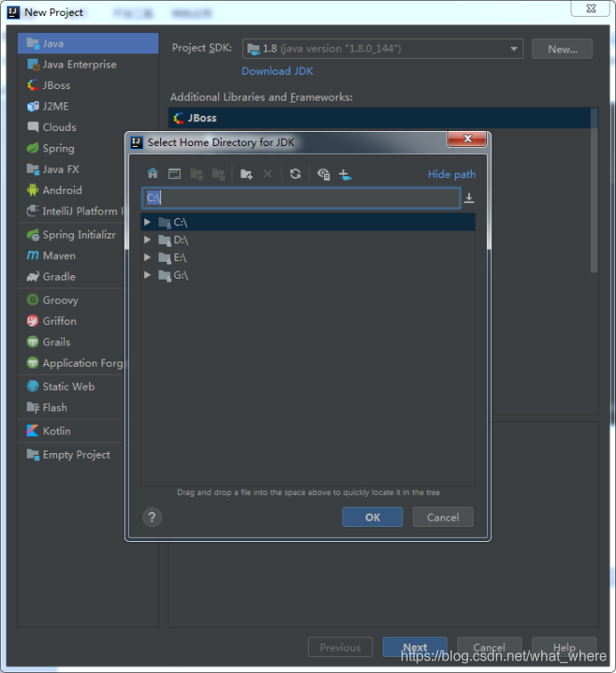
Task: Select Java Enterprise project type
Action: point(88,64)
